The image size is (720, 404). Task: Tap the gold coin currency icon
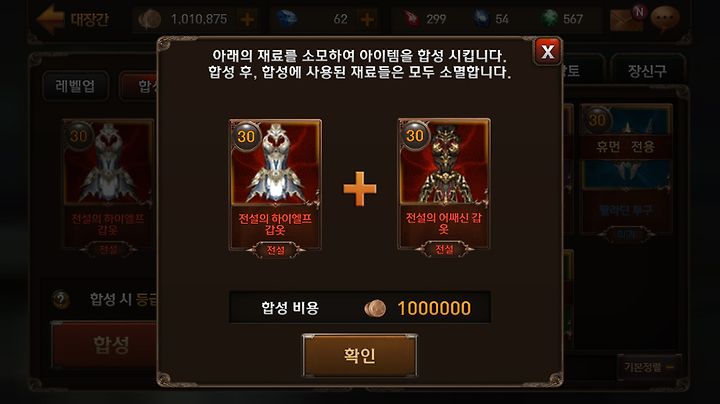(150, 19)
